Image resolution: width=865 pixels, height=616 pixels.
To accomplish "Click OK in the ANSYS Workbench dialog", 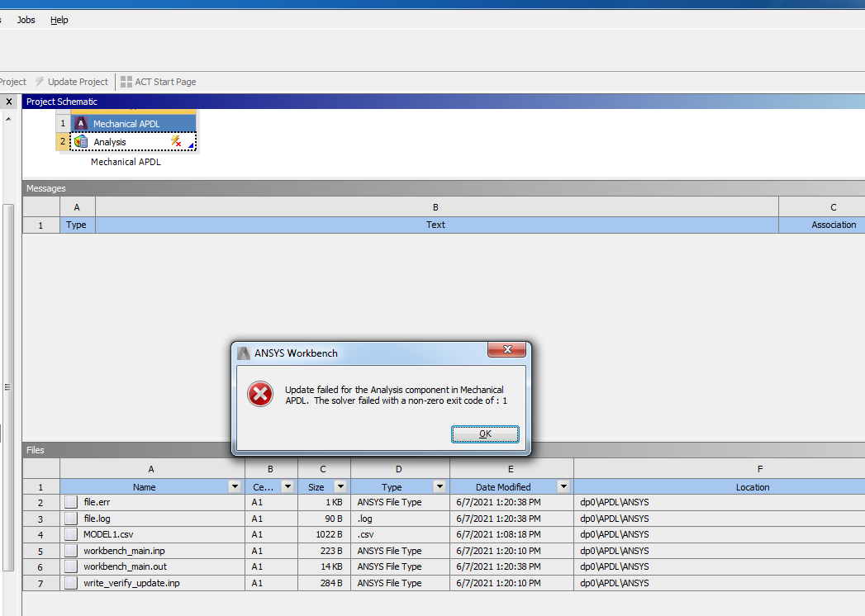I will (485, 434).
